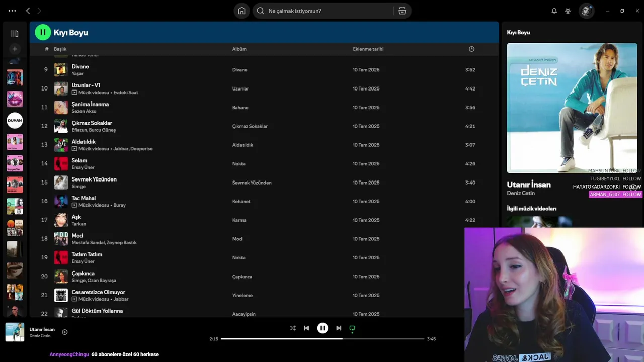Open the three-dots app menu

point(12,11)
